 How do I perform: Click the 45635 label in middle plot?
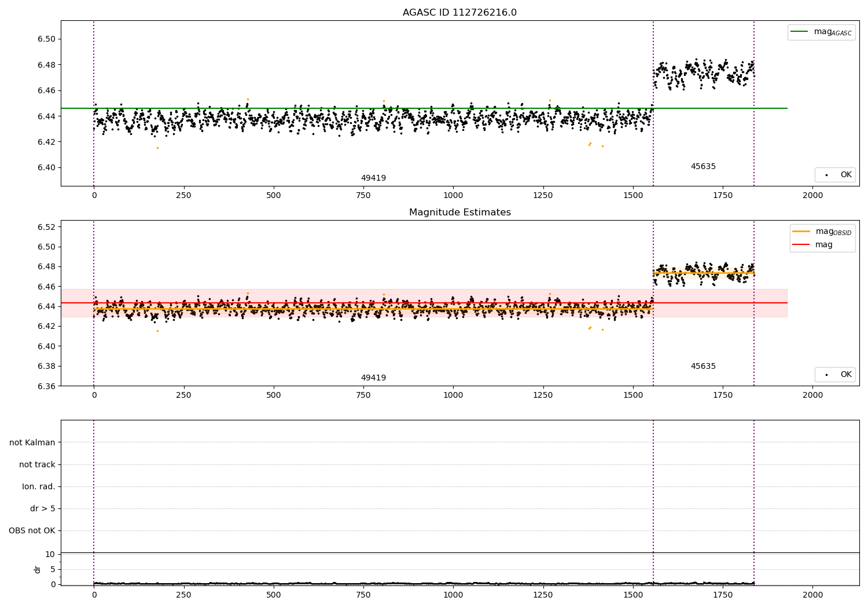click(703, 367)
